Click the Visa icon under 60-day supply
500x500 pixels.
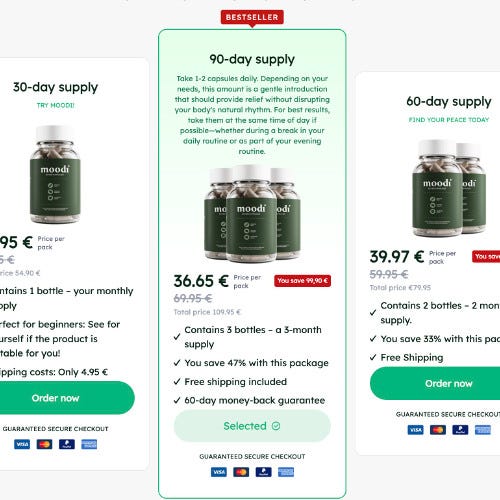click(x=416, y=430)
